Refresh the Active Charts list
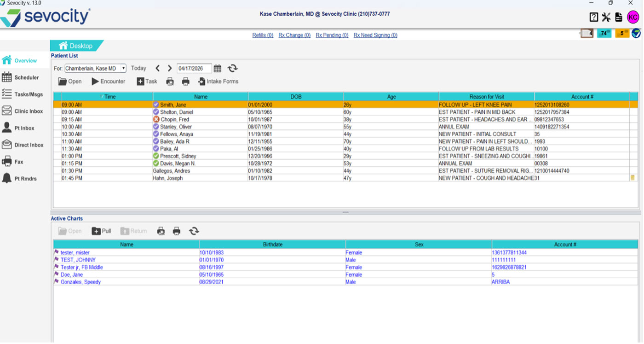Image resolution: width=644 pixels, height=344 pixels. coord(194,231)
